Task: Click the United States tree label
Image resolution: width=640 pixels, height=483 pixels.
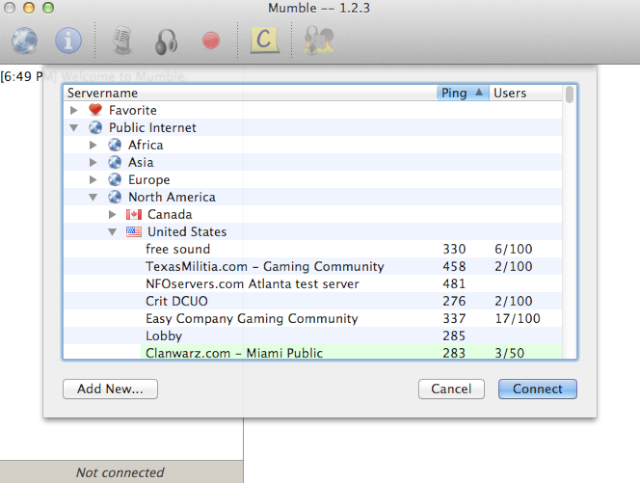Action: pos(187,232)
